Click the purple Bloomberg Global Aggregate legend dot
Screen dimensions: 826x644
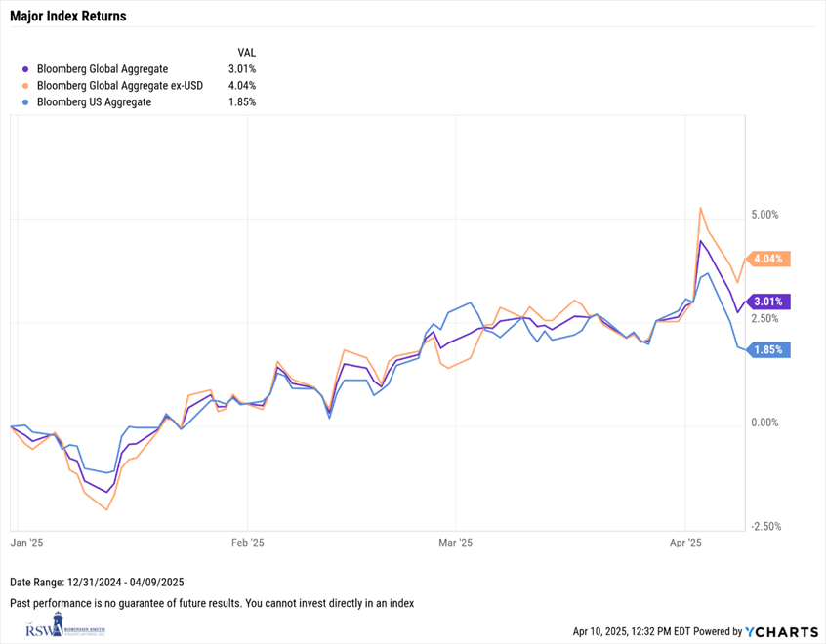[25, 69]
